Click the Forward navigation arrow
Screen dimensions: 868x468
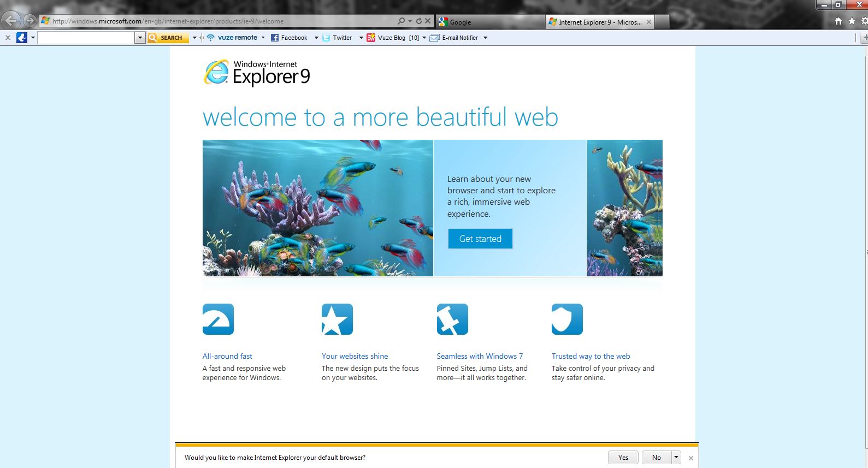pyautogui.click(x=29, y=21)
